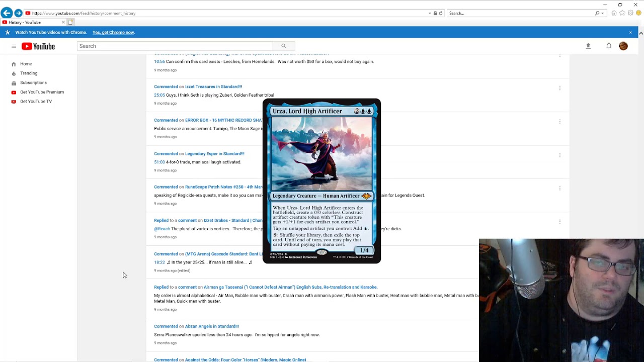Screen dimensions: 644x362
Task: Open 'Abzan Angels in Standard!!!' video link
Action: coord(212,326)
